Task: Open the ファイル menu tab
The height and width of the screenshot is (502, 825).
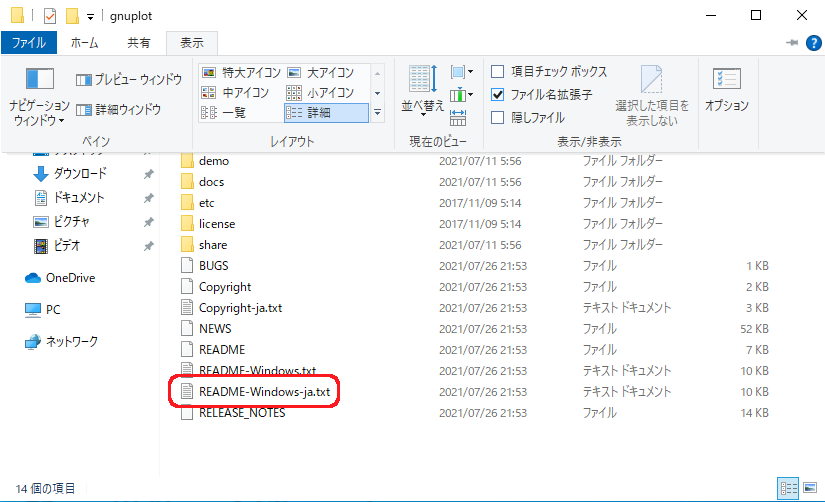Action: click(29, 43)
